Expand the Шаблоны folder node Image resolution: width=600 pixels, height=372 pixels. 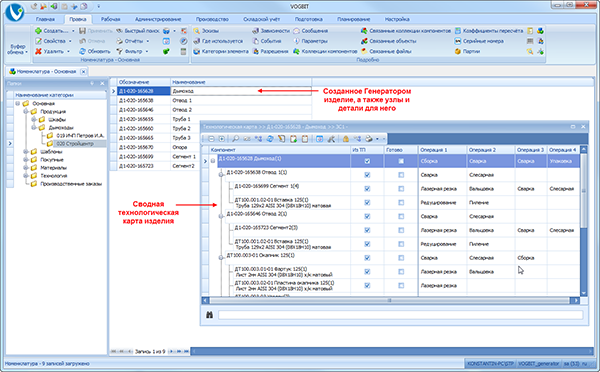(26, 152)
